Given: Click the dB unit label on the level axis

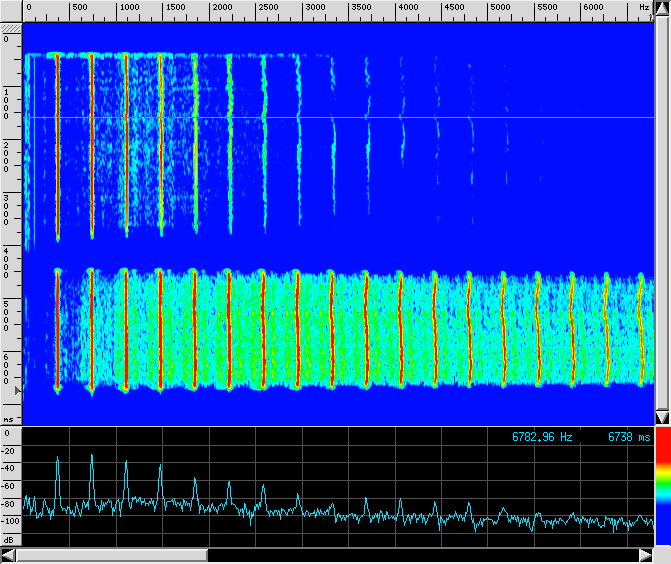Looking at the screenshot, I should (x=8, y=540).
